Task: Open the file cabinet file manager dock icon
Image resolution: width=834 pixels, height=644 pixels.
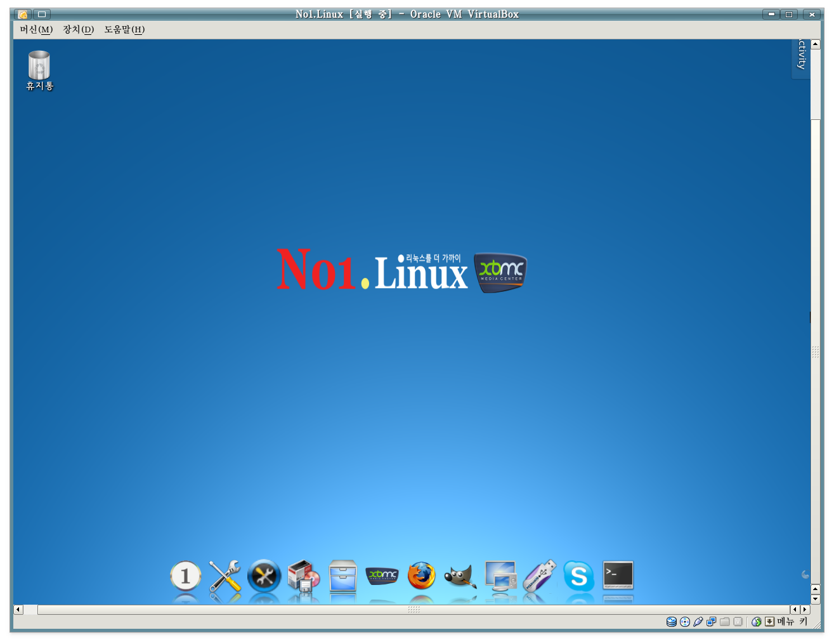Action: (343, 576)
